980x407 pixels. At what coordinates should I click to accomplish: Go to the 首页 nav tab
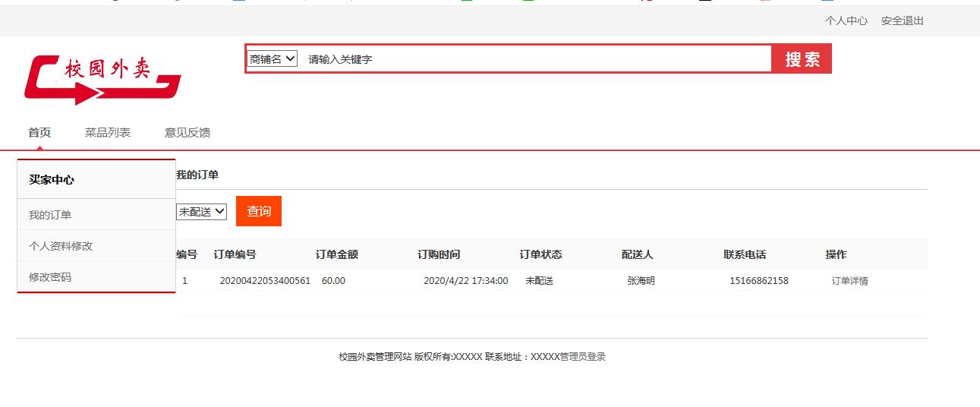pos(39,132)
